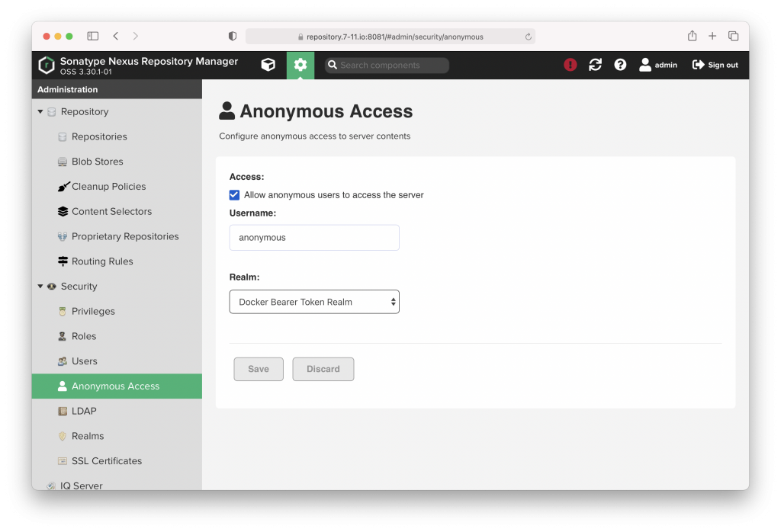Open the Browse server contents view
This screenshot has width=781, height=532.
(x=268, y=65)
